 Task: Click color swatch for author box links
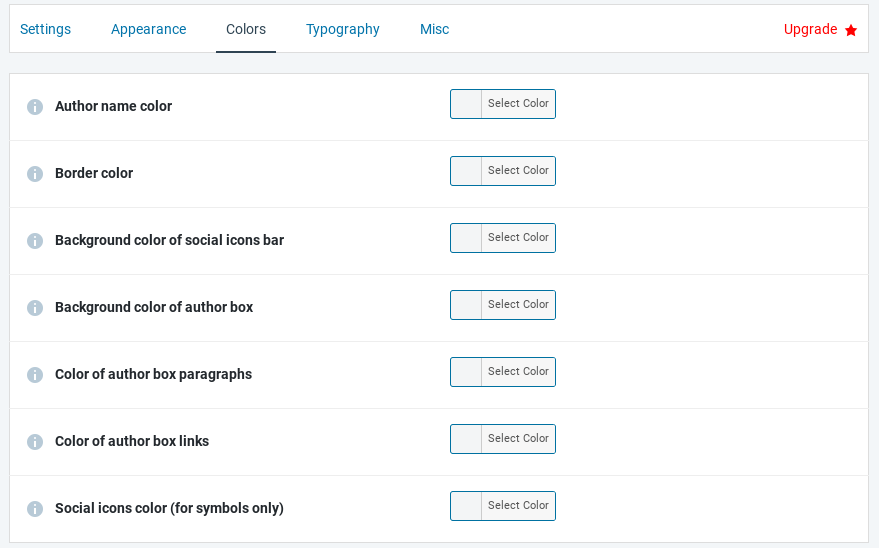[467, 439]
